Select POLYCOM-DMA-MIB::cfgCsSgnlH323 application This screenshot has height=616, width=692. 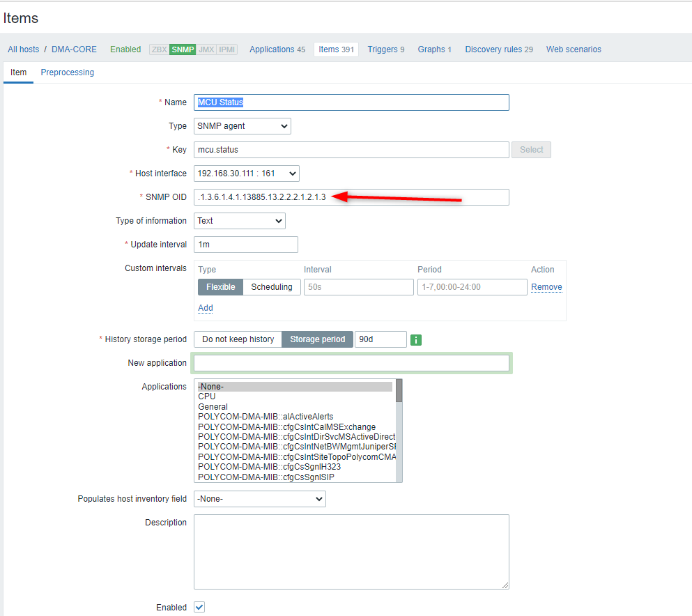pos(295,467)
